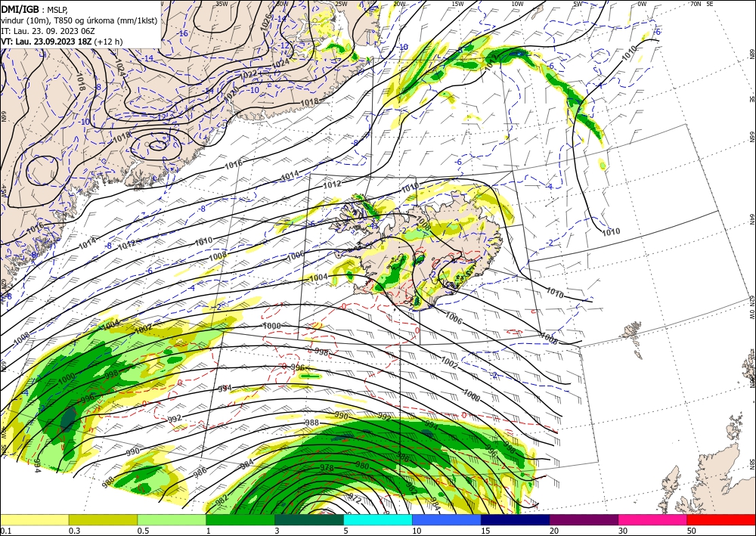
Task: Click the olive yellow 0.3–0.5 legend swatch
Action: coord(103,519)
